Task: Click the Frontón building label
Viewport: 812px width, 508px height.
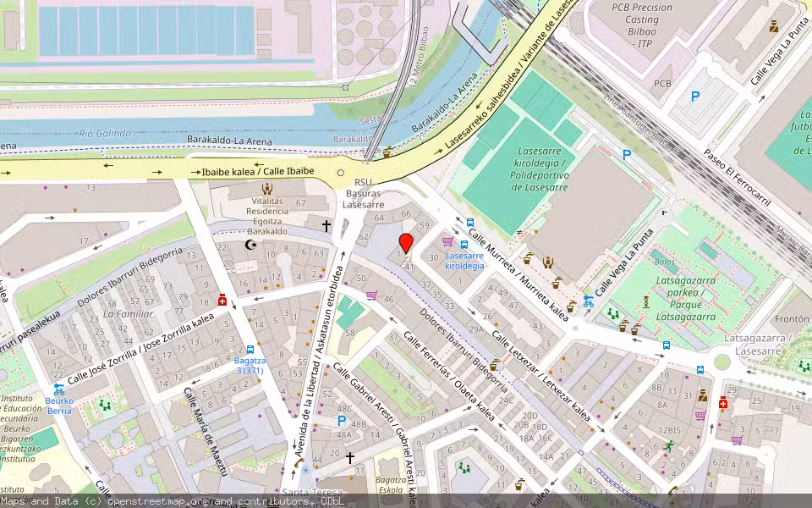Action: pyautogui.click(x=792, y=319)
